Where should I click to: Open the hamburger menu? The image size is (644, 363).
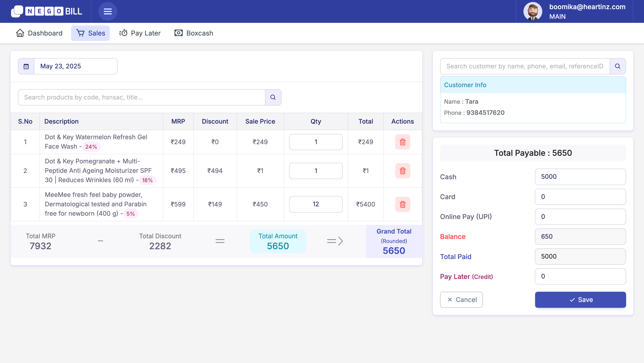click(x=108, y=11)
